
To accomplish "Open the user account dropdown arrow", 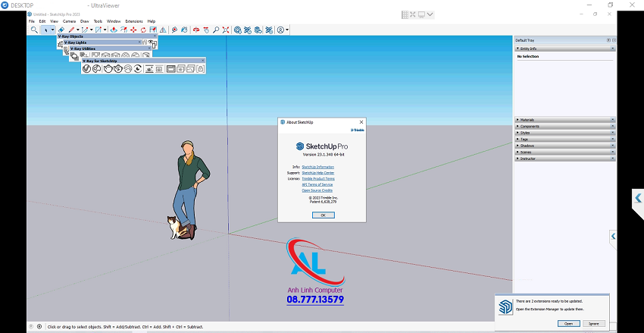I will pos(288,30).
